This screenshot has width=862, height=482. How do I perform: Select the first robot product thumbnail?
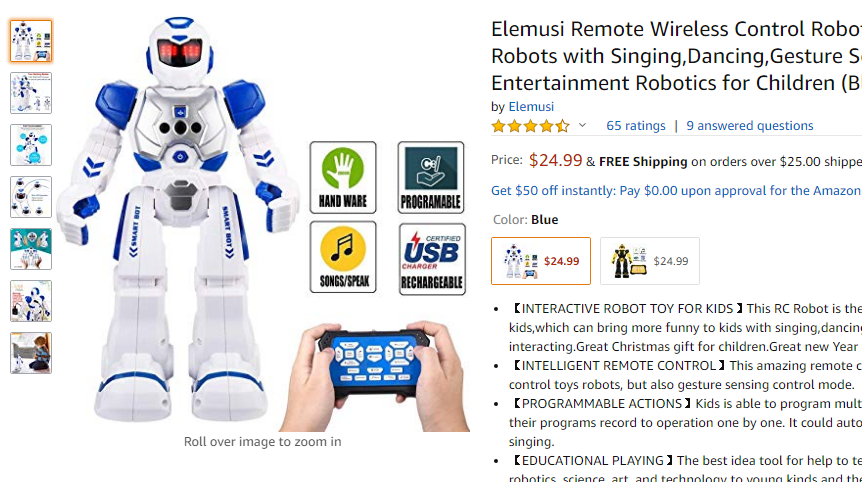tap(31, 41)
